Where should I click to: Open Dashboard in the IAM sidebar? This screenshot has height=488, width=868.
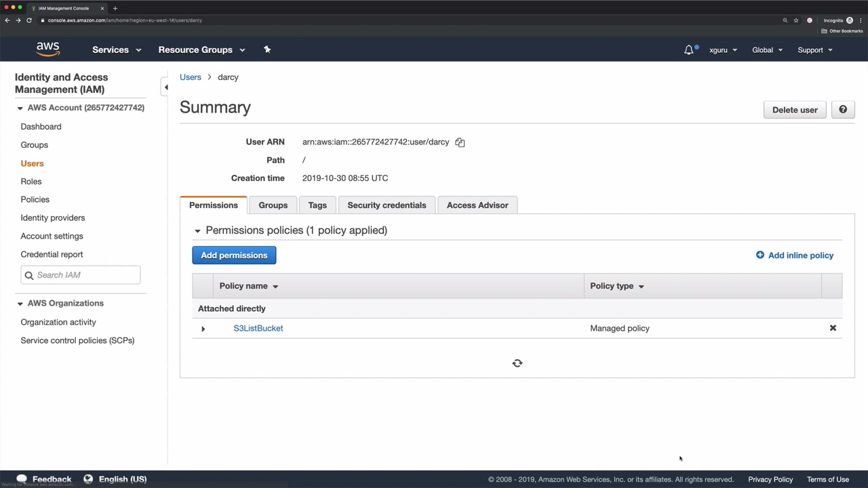[41, 127]
